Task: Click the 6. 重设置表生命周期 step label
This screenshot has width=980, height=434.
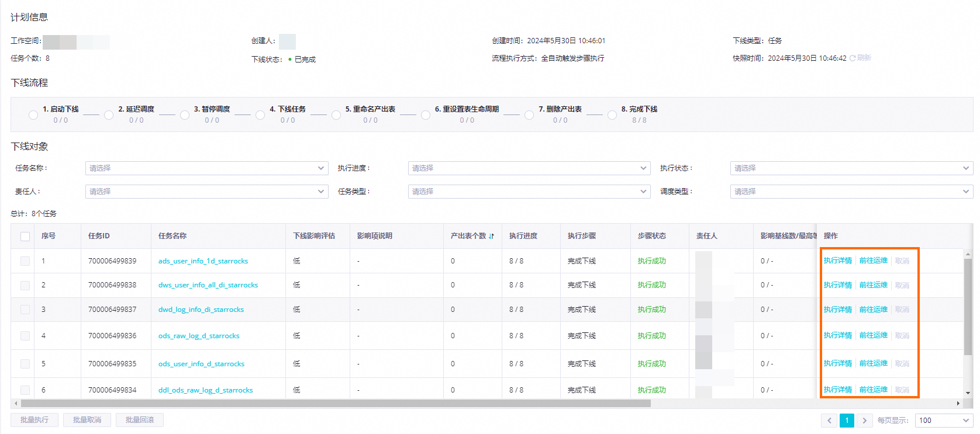Action: 467,109
